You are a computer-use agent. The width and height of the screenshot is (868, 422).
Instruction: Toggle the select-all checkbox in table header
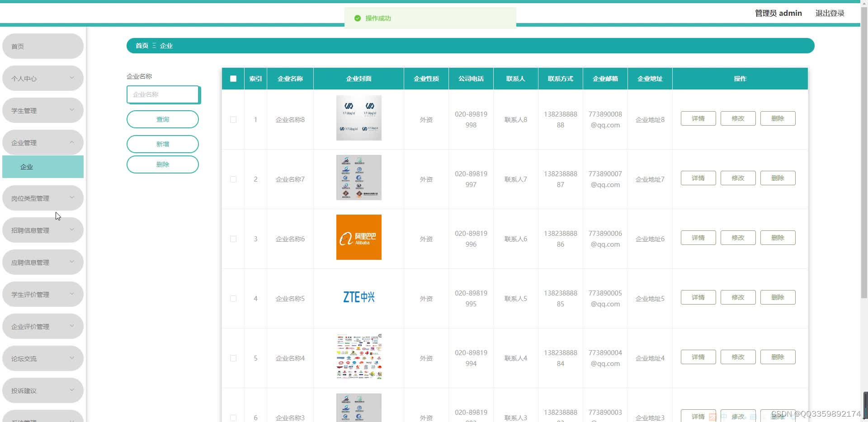[x=233, y=79]
